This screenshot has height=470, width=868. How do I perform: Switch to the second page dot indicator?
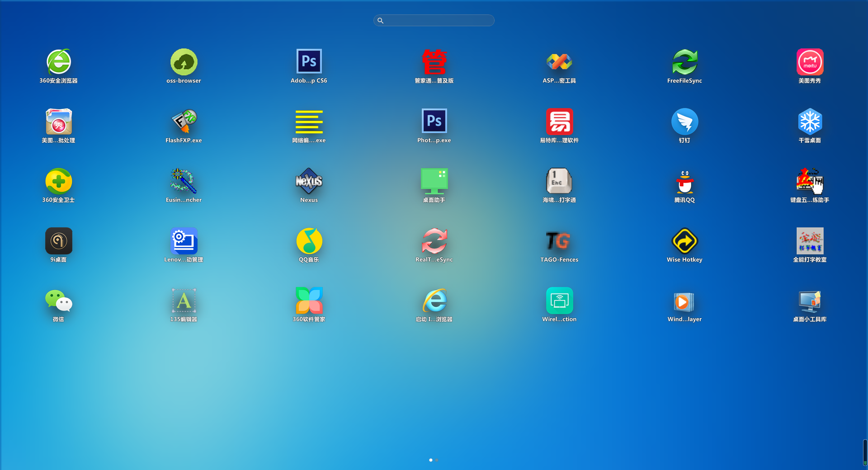437,460
